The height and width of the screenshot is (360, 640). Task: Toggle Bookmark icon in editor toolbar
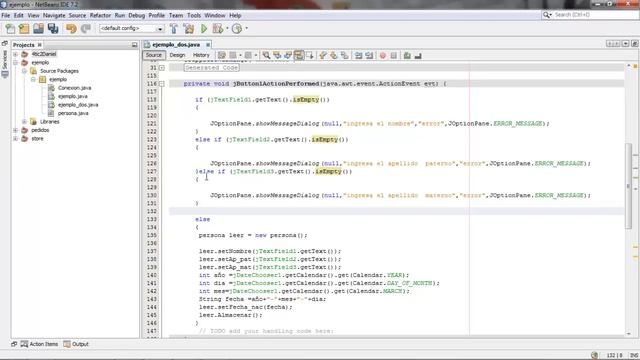click(344, 55)
